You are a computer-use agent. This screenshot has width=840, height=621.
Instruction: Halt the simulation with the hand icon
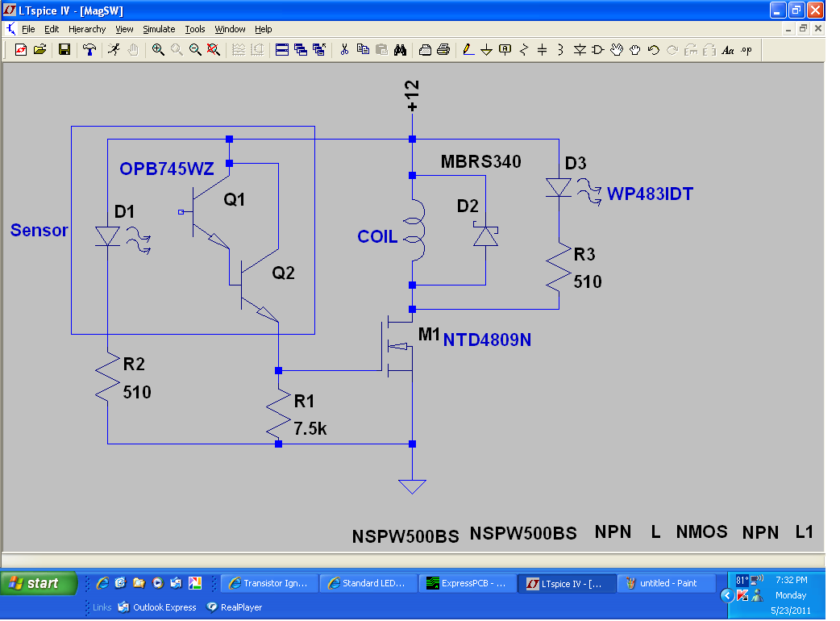(x=133, y=50)
